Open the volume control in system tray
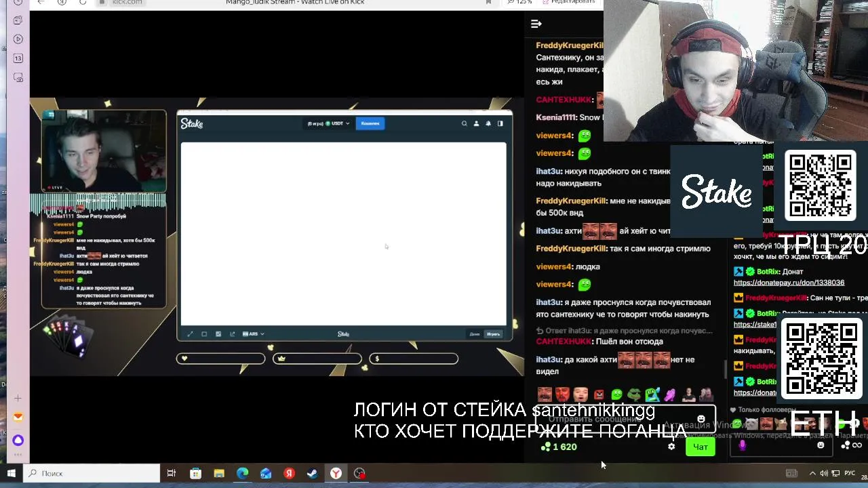868x488 pixels. (824, 473)
